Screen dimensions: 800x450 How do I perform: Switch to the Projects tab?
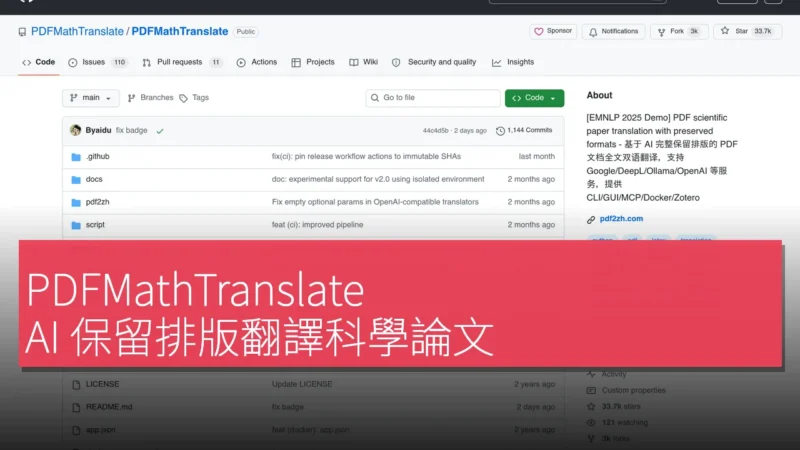[x=313, y=62]
